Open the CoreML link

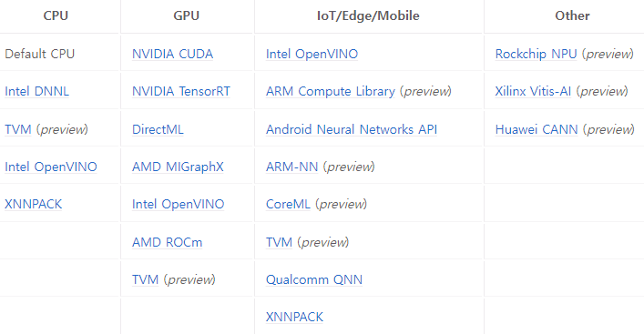click(x=288, y=204)
